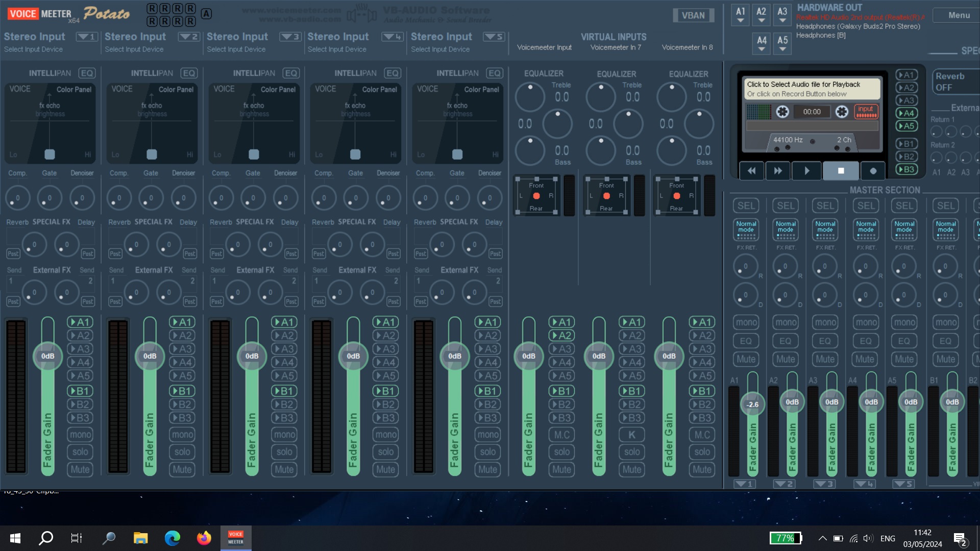Toggle EQ on Stereo Input 1 Intellipan
Image resolution: width=980 pixels, height=551 pixels.
(x=87, y=73)
